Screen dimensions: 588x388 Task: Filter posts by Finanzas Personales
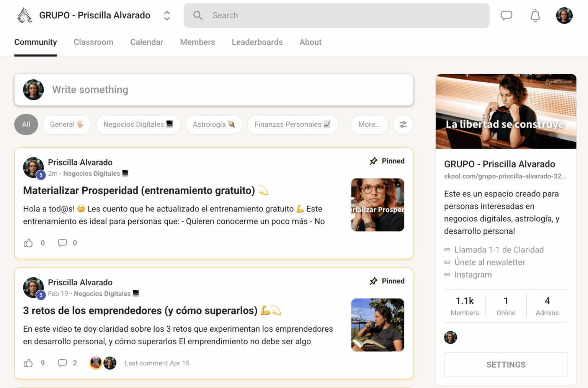(292, 124)
